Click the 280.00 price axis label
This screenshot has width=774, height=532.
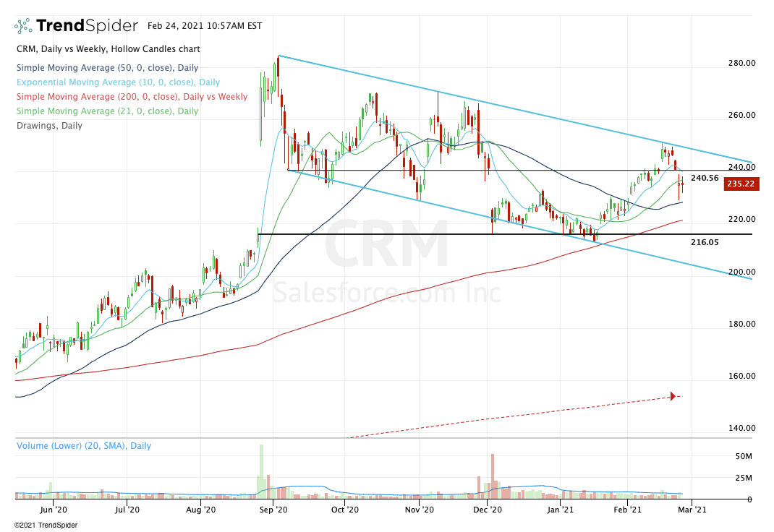[x=742, y=63]
